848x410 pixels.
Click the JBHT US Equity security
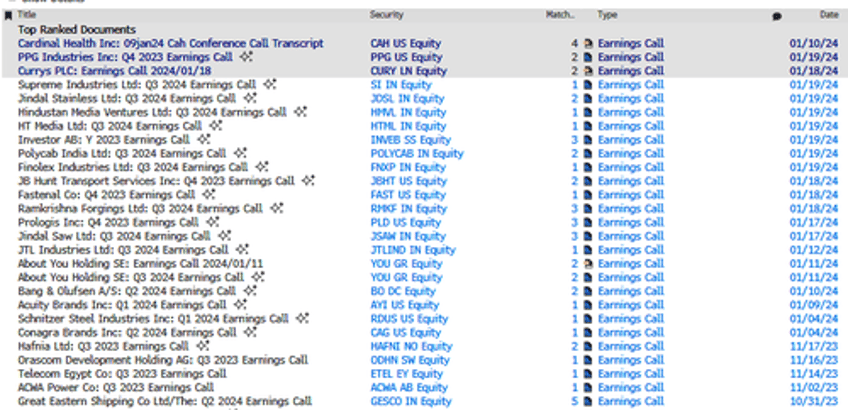408,181
